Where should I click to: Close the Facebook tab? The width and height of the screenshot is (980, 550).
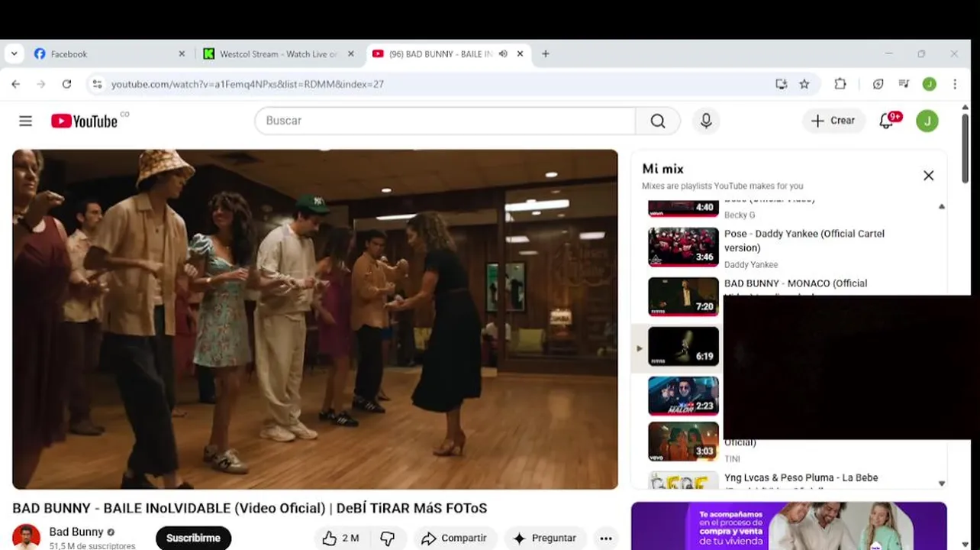tap(182, 54)
